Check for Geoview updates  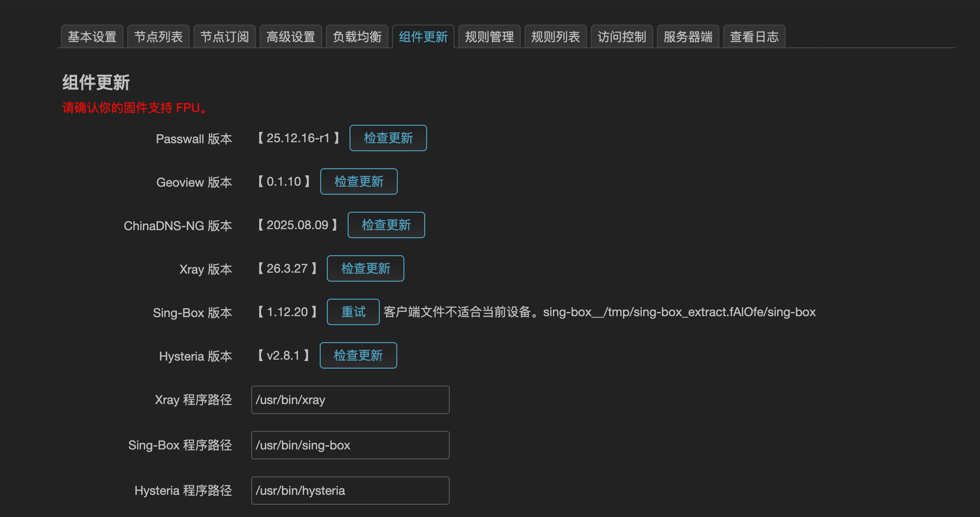(x=359, y=181)
